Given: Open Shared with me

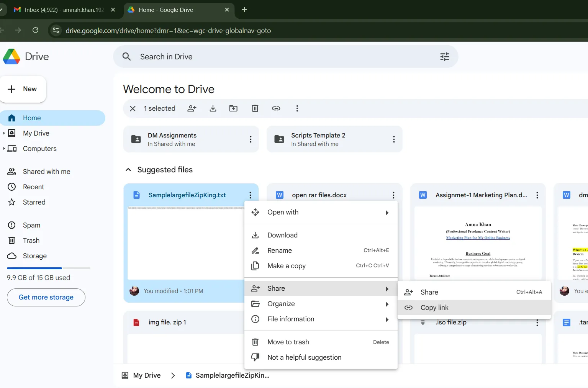Looking at the screenshot, I should coord(52,172).
